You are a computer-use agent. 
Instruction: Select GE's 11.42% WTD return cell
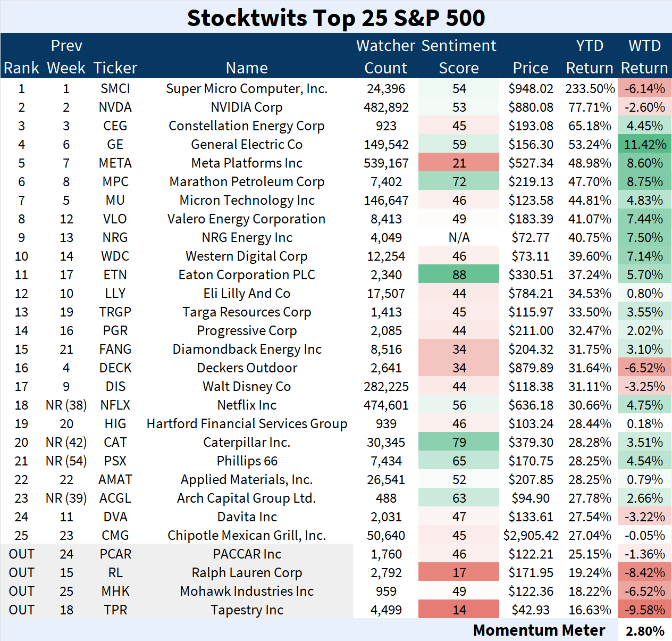pyautogui.click(x=644, y=144)
